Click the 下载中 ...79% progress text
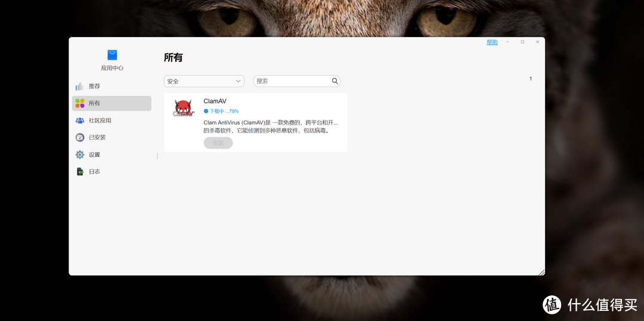 point(224,111)
